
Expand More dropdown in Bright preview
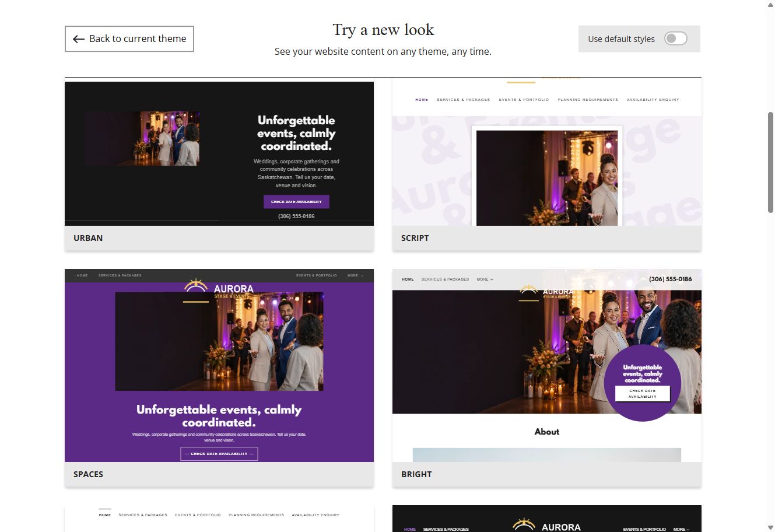coord(485,279)
